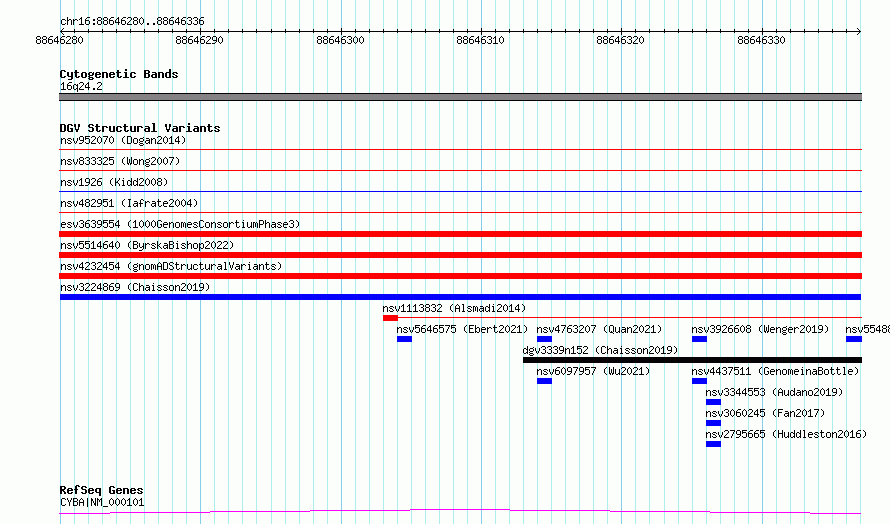Click the nsv833325 (Wong2007) variant label
The width and height of the screenshot is (890, 524).
coord(120,161)
